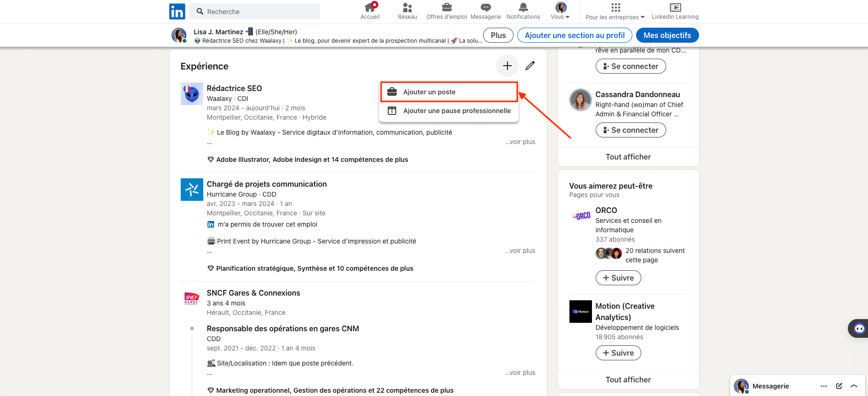Click the SNCF Gares company logo
The image size is (868, 396).
point(192,298)
